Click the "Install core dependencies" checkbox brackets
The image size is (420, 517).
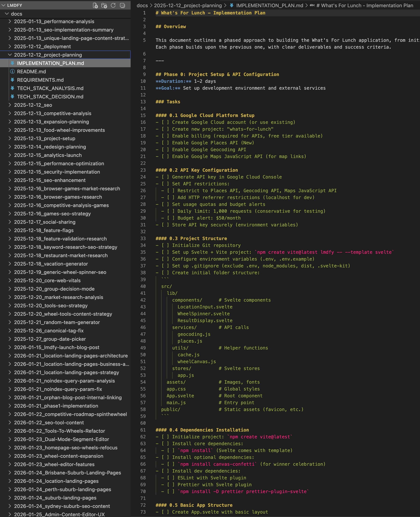tap(165, 443)
